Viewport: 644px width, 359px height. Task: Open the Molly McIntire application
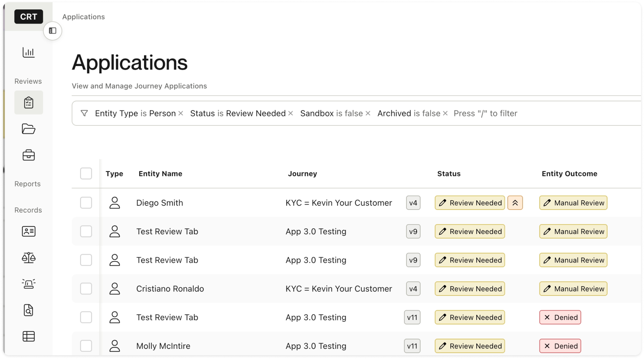pos(163,346)
